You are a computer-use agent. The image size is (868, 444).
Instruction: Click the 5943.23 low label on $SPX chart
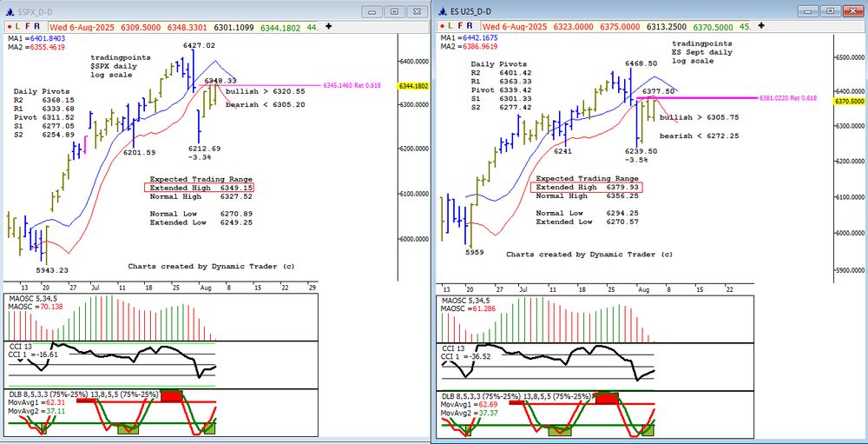52,270
